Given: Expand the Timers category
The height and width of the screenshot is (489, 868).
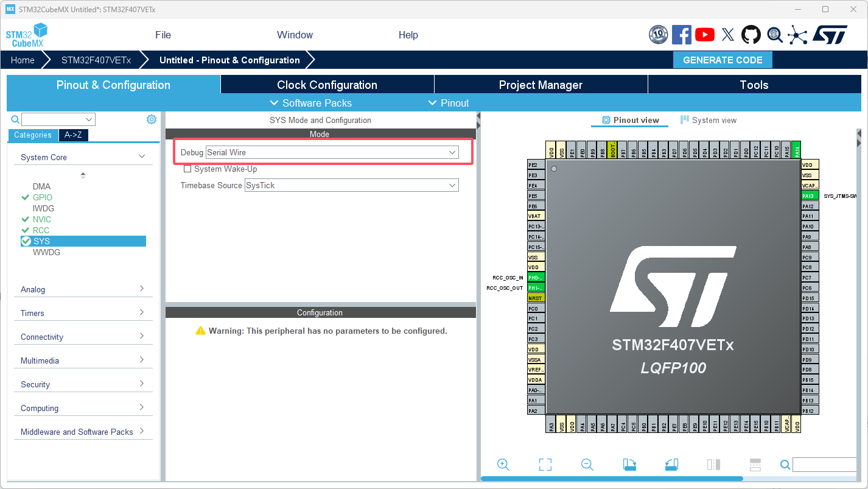Looking at the screenshot, I should coord(83,313).
